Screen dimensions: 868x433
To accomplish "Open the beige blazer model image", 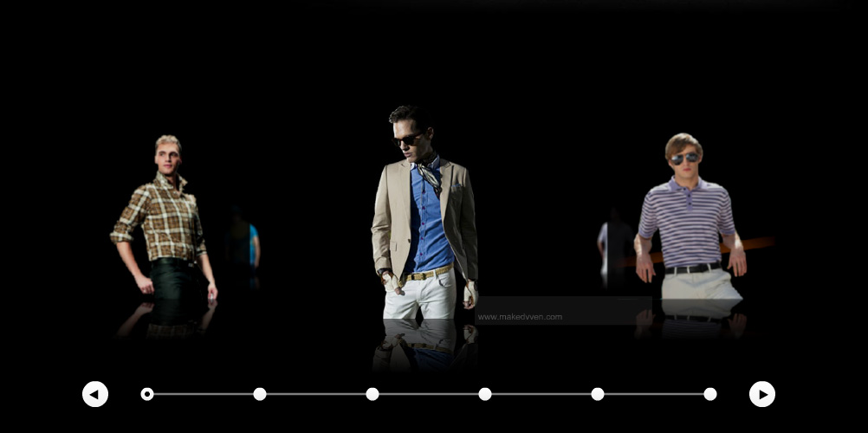I will [x=424, y=216].
